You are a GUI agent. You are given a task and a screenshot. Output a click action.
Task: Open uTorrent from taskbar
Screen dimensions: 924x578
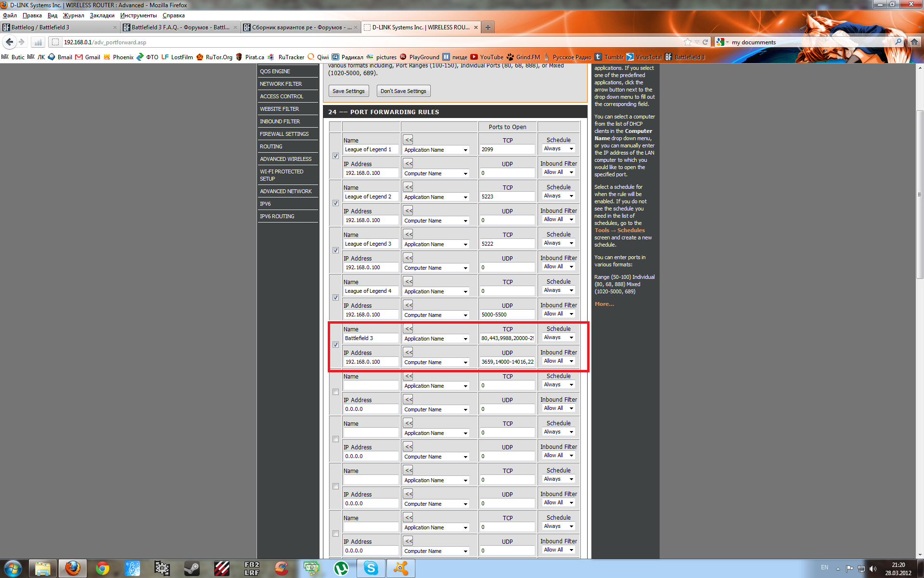341,569
